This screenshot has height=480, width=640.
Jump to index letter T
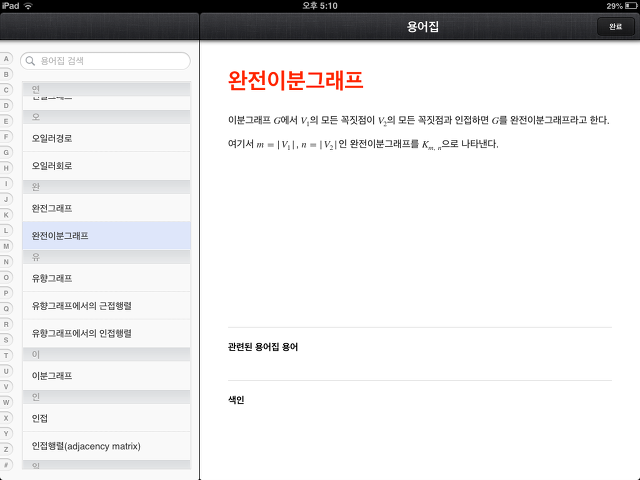[x=6, y=355]
